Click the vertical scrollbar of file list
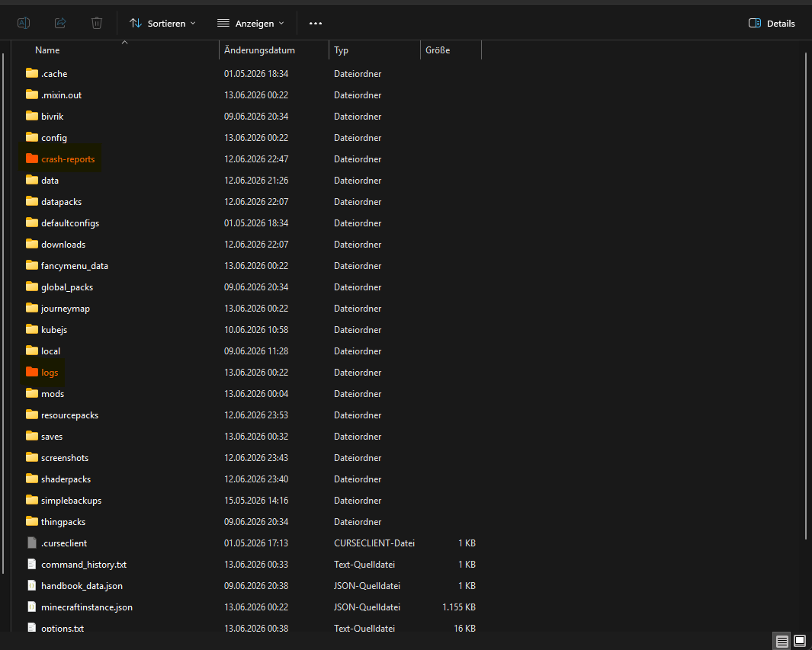 [x=807, y=295]
